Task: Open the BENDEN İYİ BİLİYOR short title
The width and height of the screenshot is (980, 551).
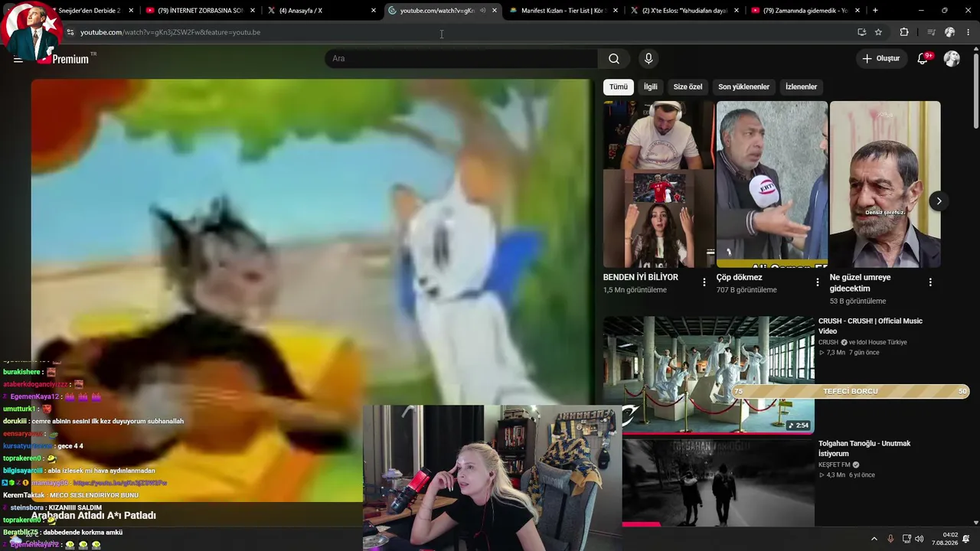Action: click(x=641, y=277)
